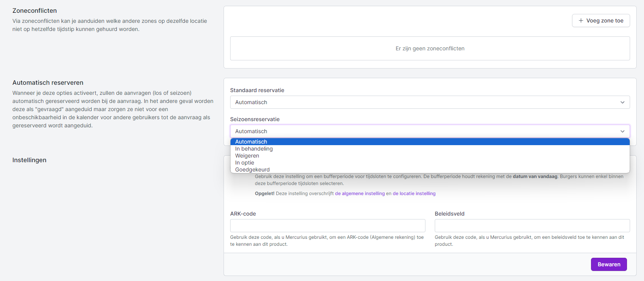644x281 pixels.
Task: Choose In behandeling from the list
Action: [254, 149]
